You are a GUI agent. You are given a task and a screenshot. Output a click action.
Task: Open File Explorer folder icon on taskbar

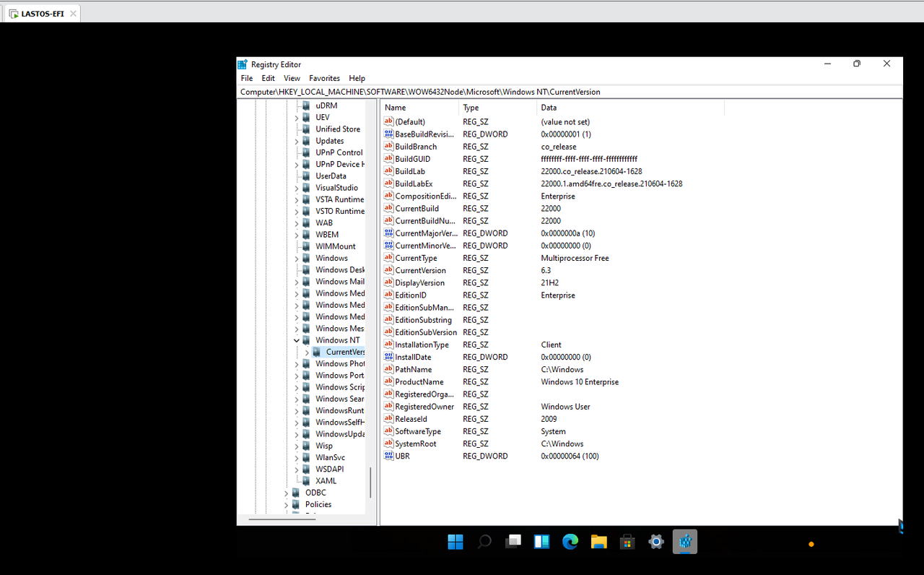598,542
